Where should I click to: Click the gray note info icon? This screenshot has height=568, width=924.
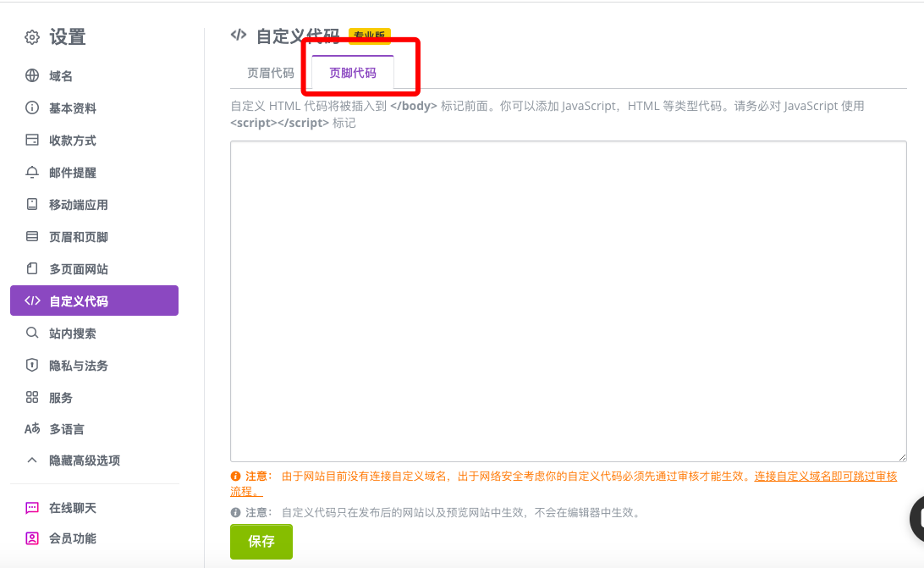coord(235,513)
